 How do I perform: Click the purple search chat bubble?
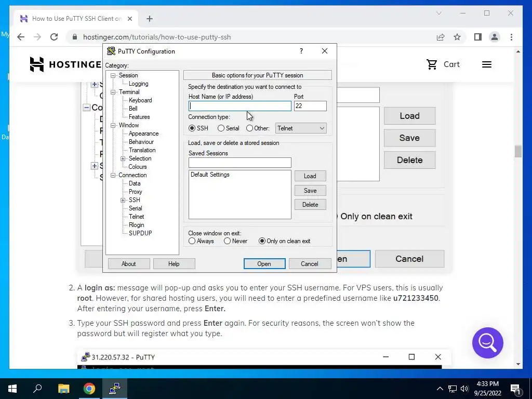click(x=487, y=343)
